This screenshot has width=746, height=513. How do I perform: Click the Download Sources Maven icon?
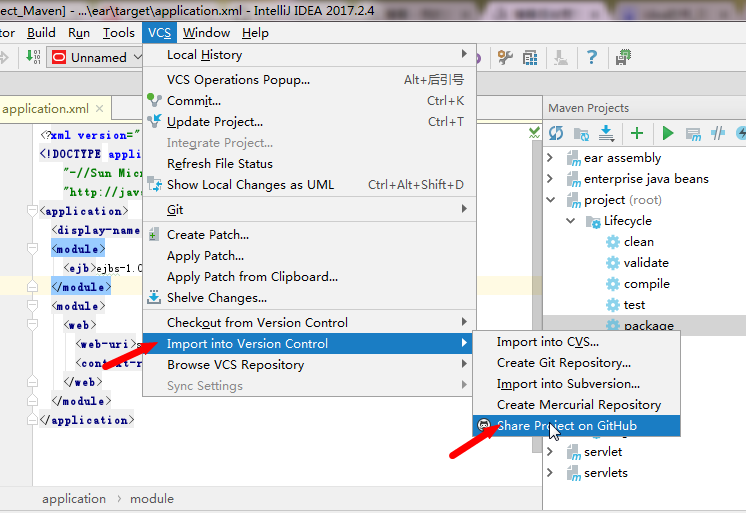[607, 133]
